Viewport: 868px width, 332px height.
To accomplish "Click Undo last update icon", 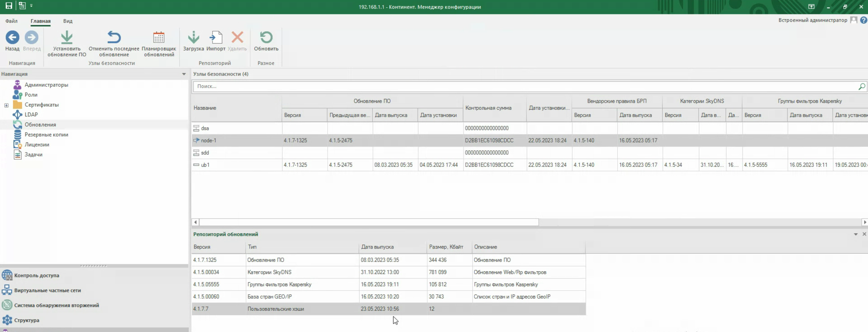I will [114, 37].
